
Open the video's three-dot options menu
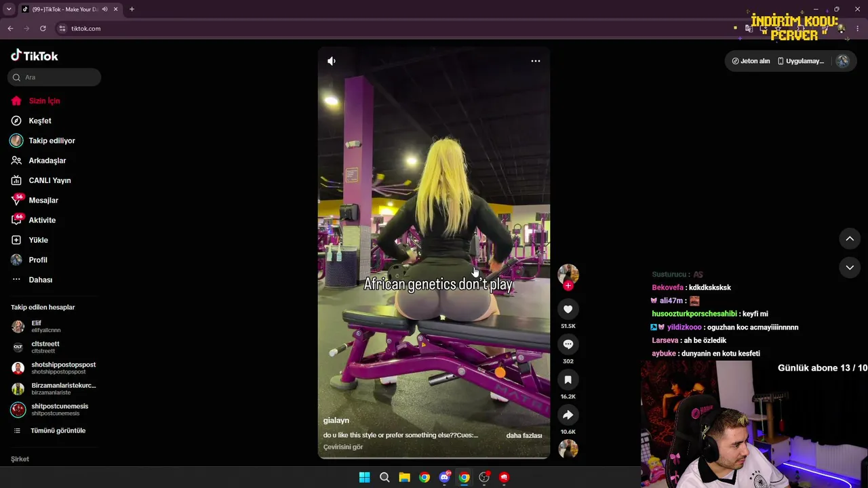(536, 61)
